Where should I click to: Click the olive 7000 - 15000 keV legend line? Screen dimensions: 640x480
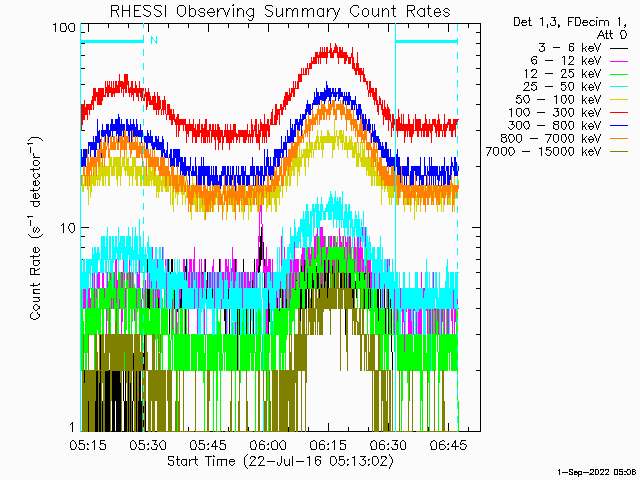point(619,153)
